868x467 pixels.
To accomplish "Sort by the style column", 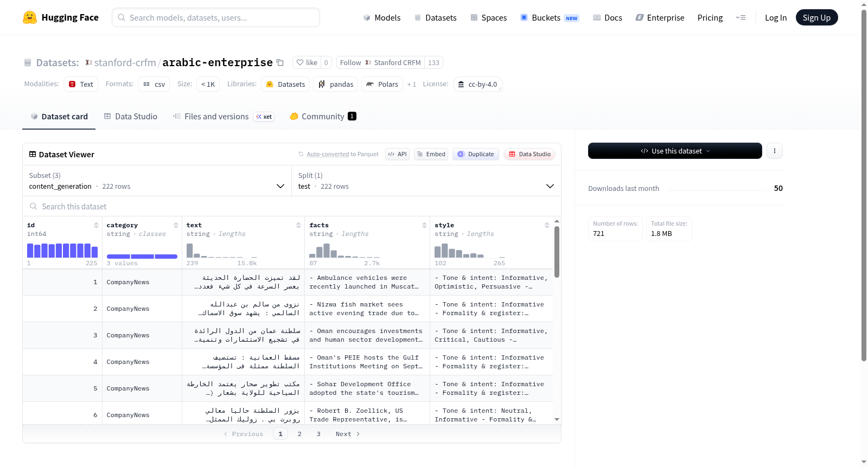I will [547, 225].
